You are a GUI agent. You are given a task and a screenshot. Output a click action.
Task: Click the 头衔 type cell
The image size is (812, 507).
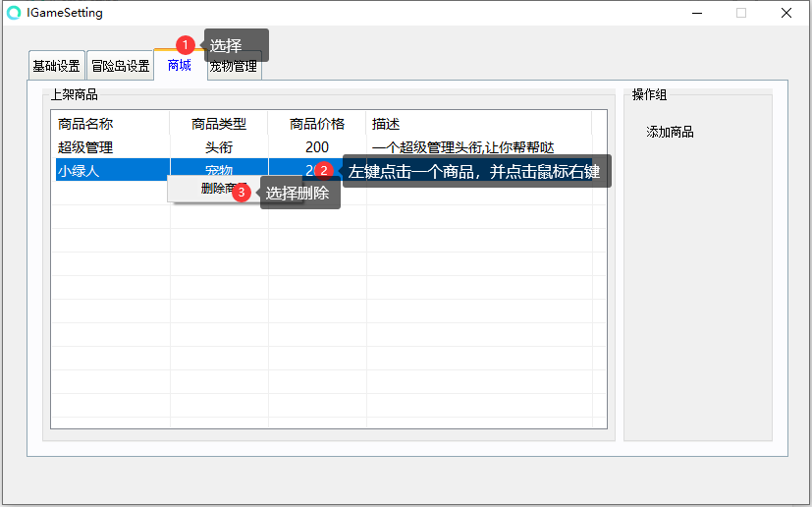click(219, 147)
